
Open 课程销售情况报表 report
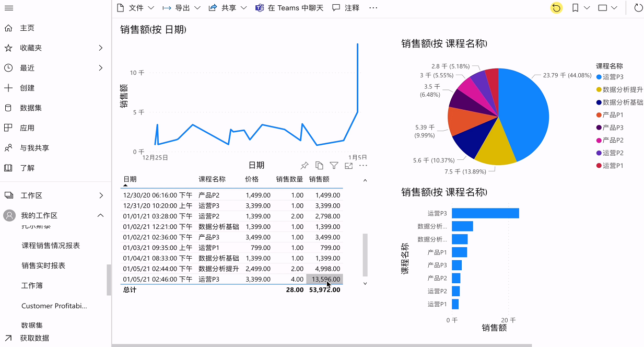pos(51,246)
